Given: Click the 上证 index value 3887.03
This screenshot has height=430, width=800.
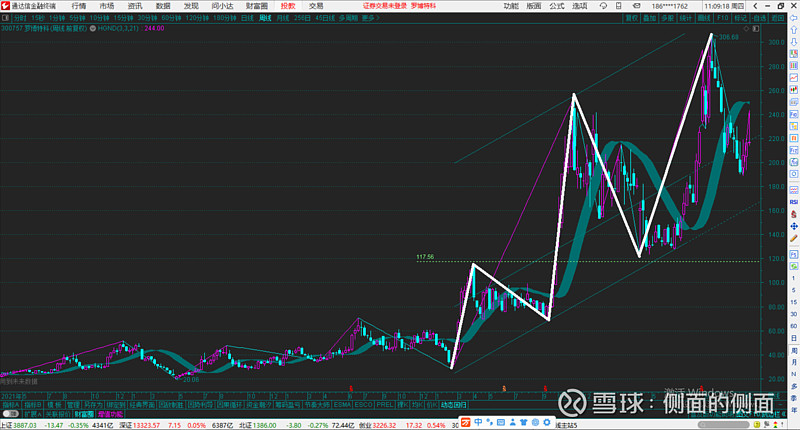Looking at the screenshot, I should (x=24, y=425).
